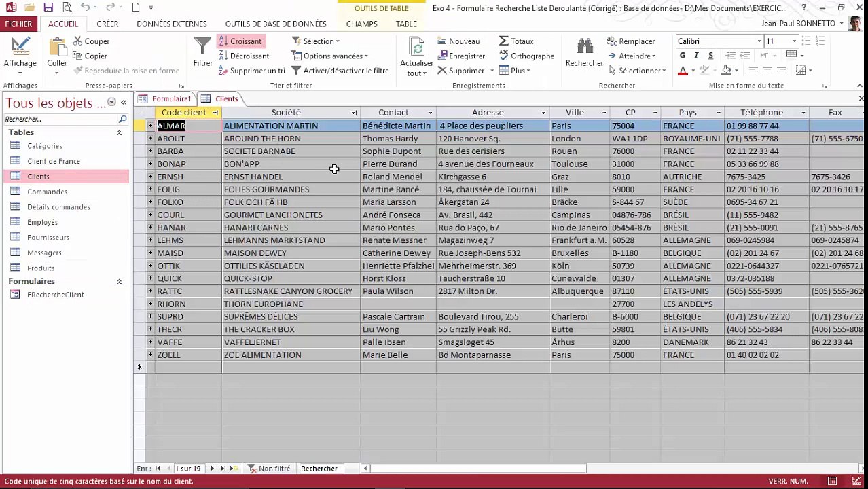Expand the ZOELL row subdatasheet
The image size is (868, 489).
(150, 355)
